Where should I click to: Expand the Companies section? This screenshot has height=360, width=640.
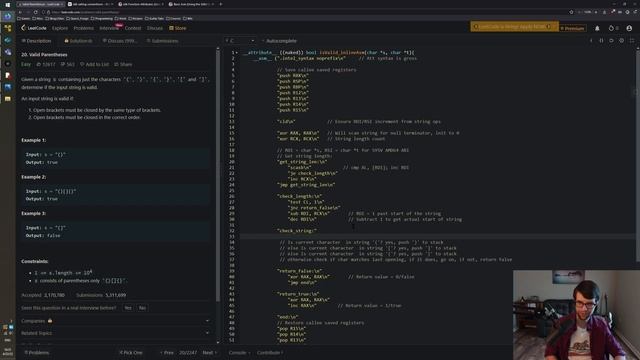coord(115,321)
